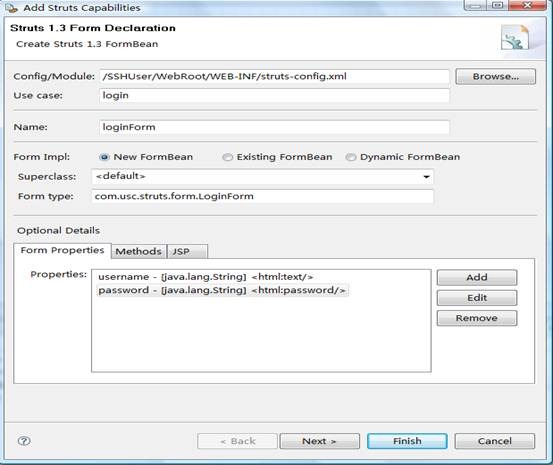Click the Next > button

click(320, 441)
